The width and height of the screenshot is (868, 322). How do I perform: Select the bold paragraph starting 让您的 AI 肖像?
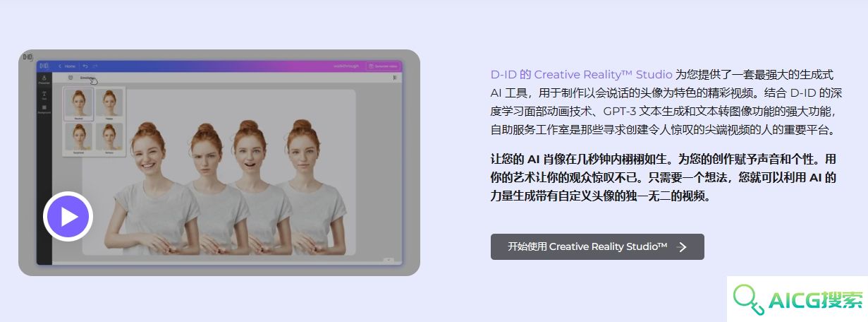[664, 177]
